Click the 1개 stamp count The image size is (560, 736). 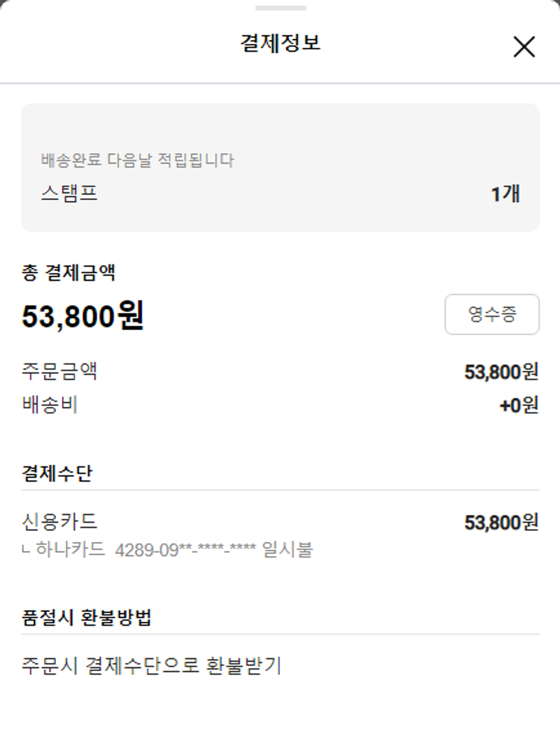505,194
